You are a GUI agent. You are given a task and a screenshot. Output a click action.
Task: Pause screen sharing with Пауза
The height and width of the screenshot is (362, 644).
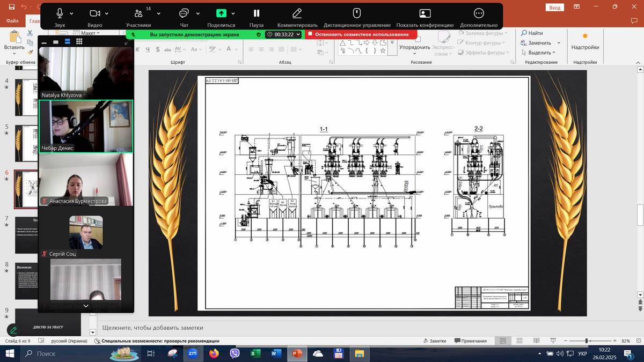[x=257, y=17]
